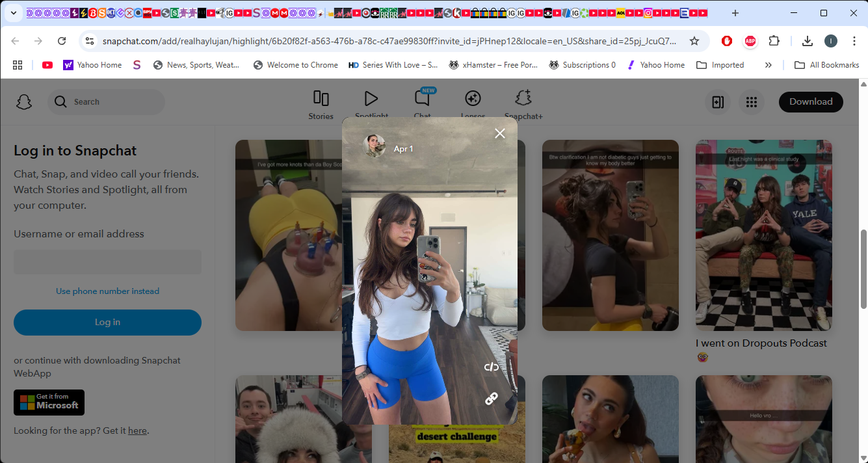This screenshot has height=463, width=868.
Task: Open the News, Sports, Weat... bookmark
Action: pos(196,65)
